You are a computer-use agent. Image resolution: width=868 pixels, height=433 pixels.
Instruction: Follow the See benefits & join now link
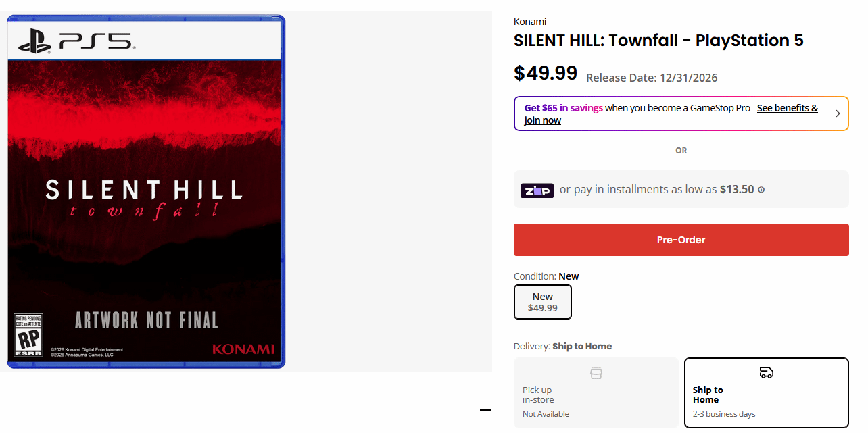787,108
